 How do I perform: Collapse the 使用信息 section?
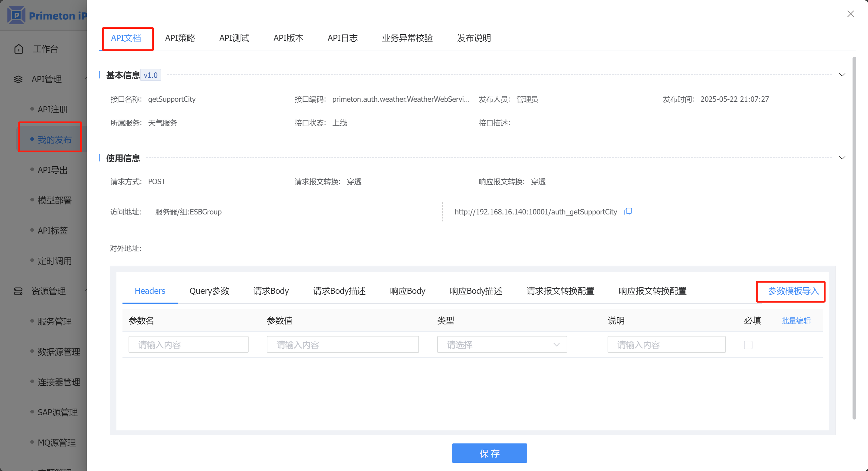coord(842,158)
